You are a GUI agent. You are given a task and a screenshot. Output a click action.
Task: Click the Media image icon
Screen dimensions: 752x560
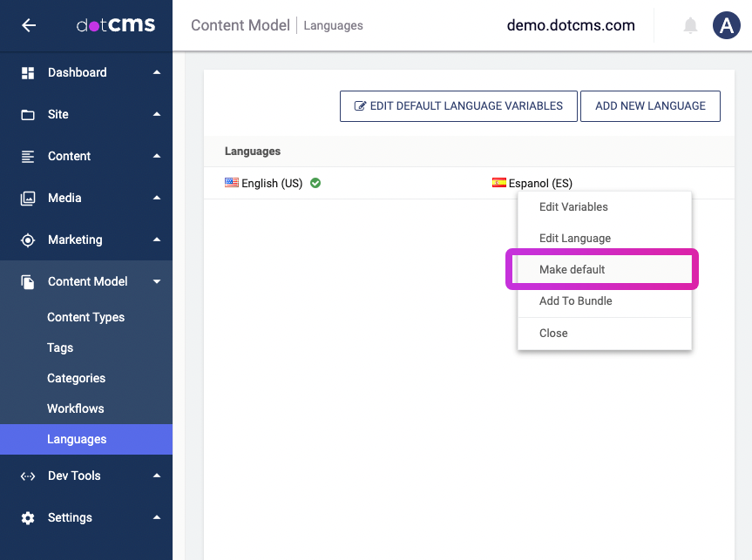tap(28, 199)
